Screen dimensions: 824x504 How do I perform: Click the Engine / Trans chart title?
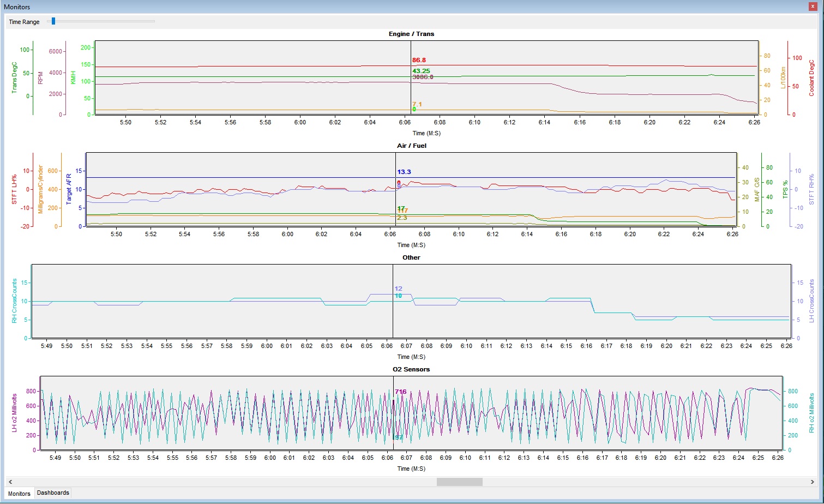(x=411, y=34)
